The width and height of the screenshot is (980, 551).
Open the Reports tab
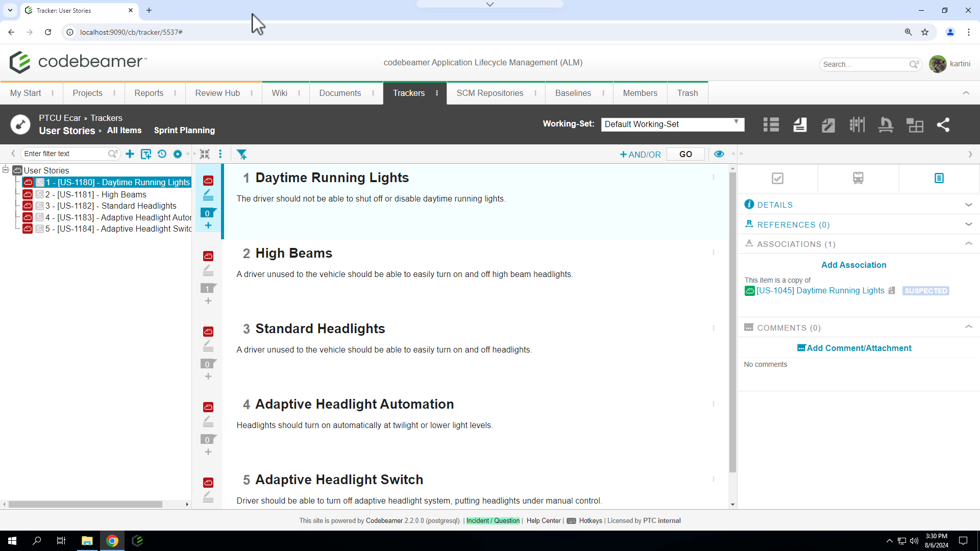pos(149,93)
